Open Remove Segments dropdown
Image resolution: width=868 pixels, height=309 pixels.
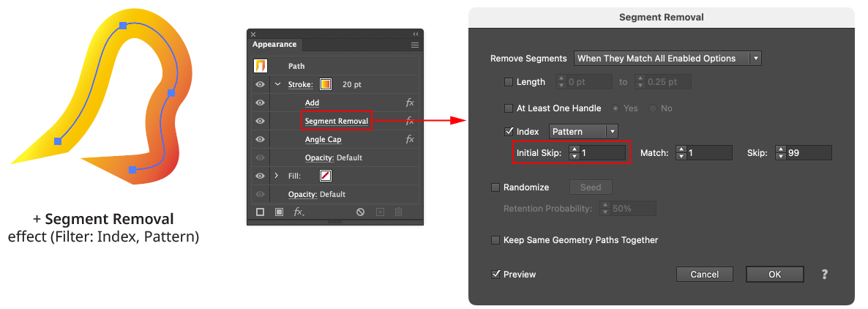coord(667,59)
